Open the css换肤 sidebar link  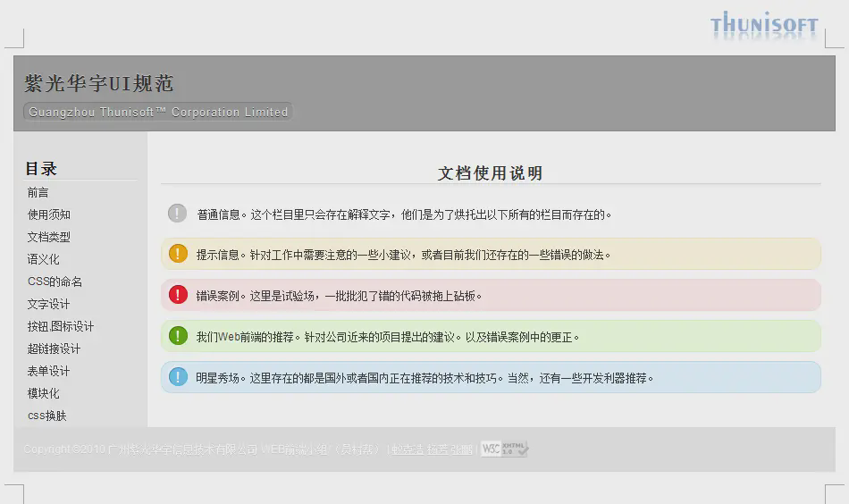pos(47,416)
